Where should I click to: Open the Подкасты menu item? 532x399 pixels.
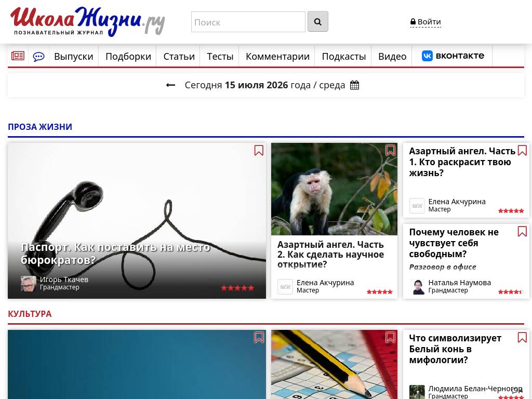point(344,56)
